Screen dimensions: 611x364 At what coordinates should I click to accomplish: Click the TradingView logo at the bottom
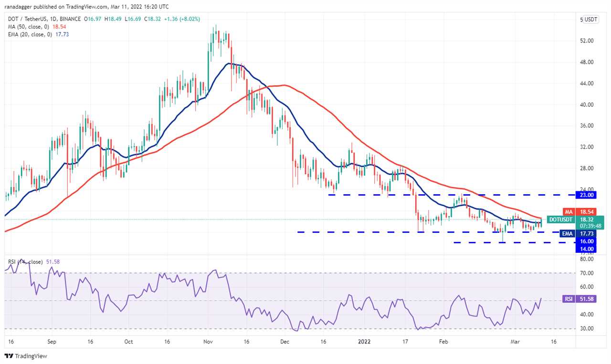26,356
